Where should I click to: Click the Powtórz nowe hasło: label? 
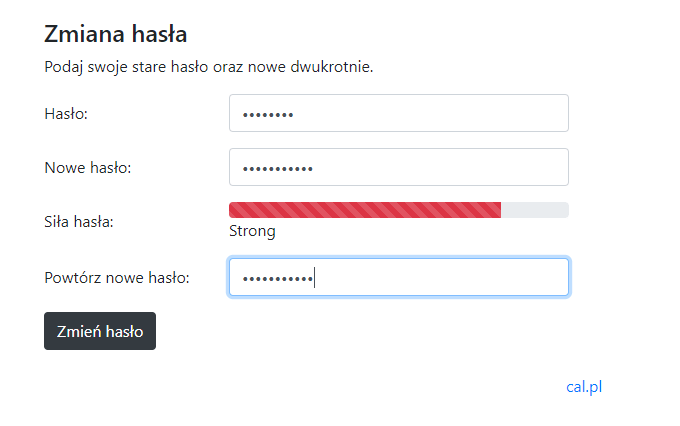[x=117, y=278]
